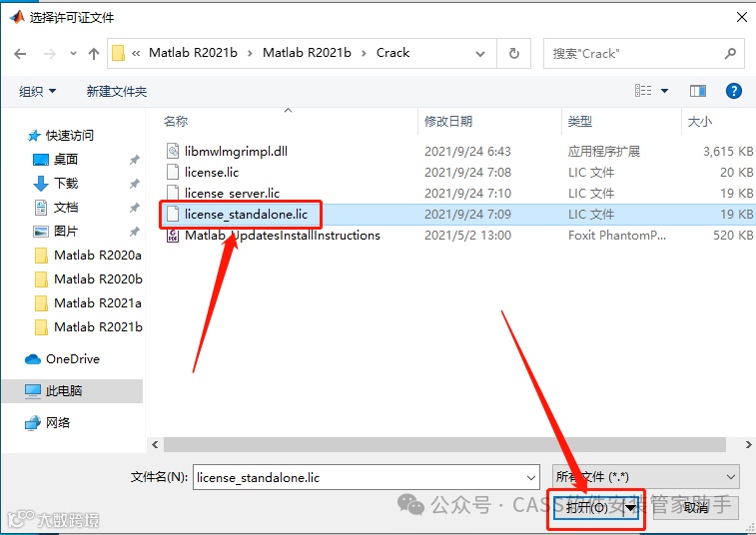Click the blue 下载 arrow icon

(41, 184)
